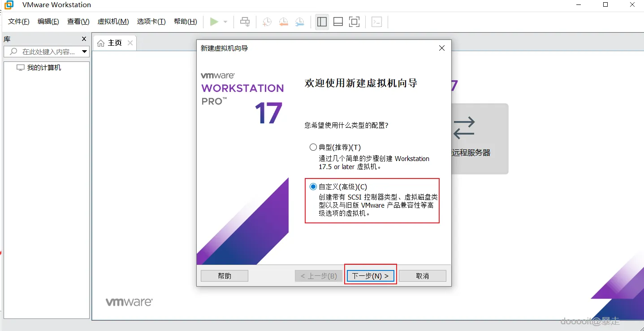Show the thumbnail bar view

click(x=338, y=22)
